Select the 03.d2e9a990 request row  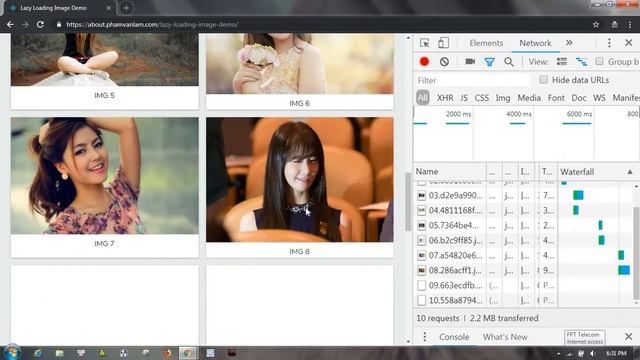pyautogui.click(x=524, y=196)
